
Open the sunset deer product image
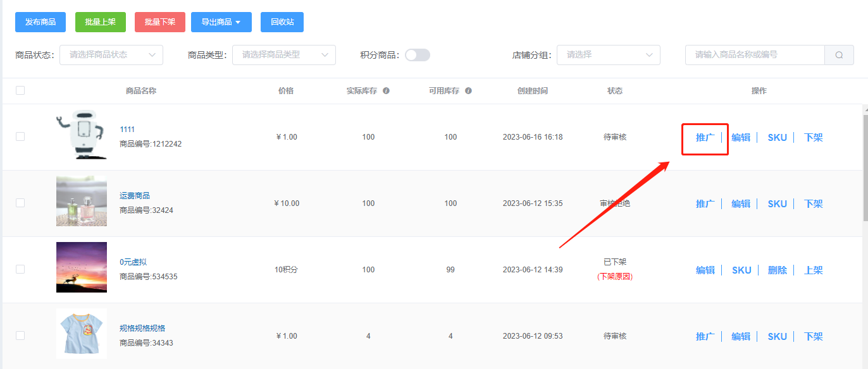(x=81, y=267)
